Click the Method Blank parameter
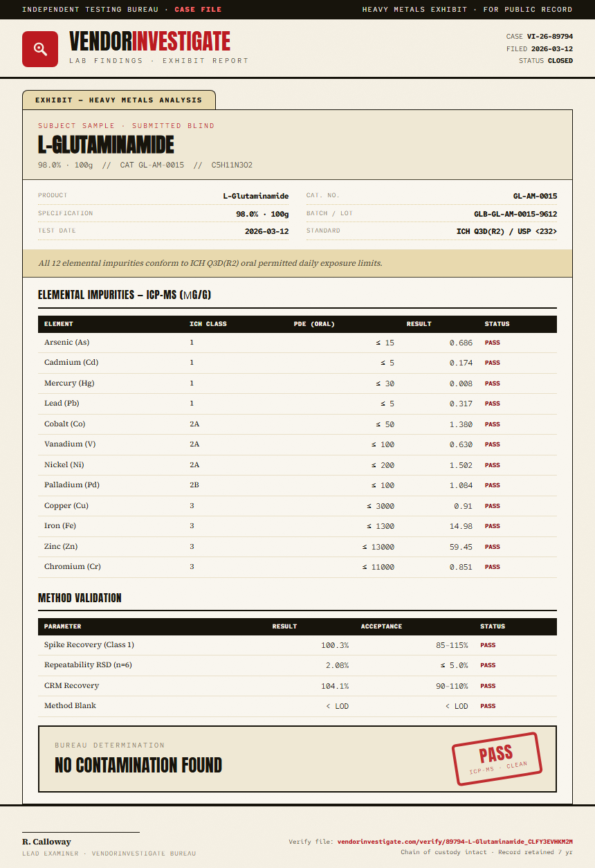The image size is (595, 868). click(x=71, y=706)
